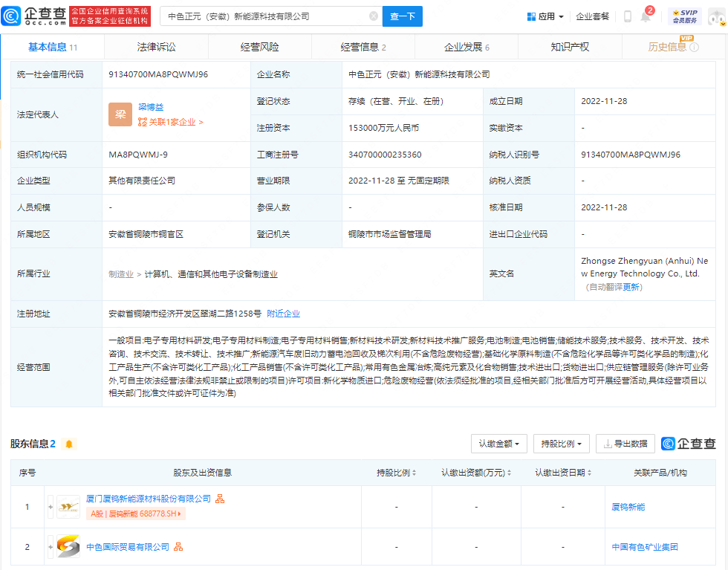The image size is (728, 570).
Task: Switch to 经营风险 tab
Action: (x=259, y=47)
